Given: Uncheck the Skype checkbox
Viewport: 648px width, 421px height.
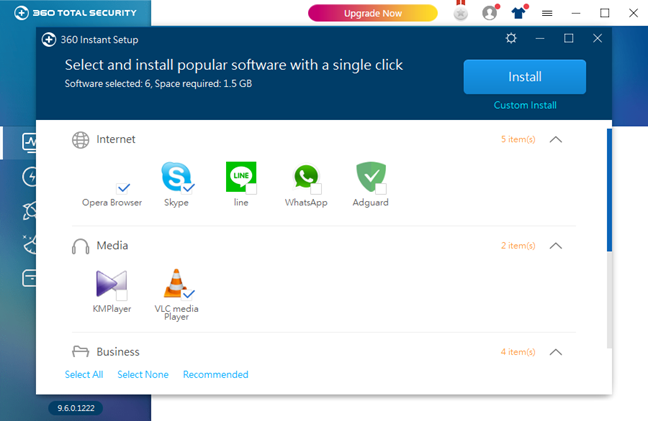Looking at the screenshot, I should pos(188,188).
